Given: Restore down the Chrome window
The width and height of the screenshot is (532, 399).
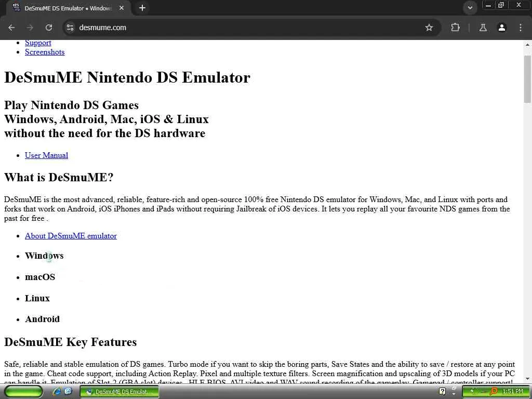Looking at the screenshot, I should 501,5.
